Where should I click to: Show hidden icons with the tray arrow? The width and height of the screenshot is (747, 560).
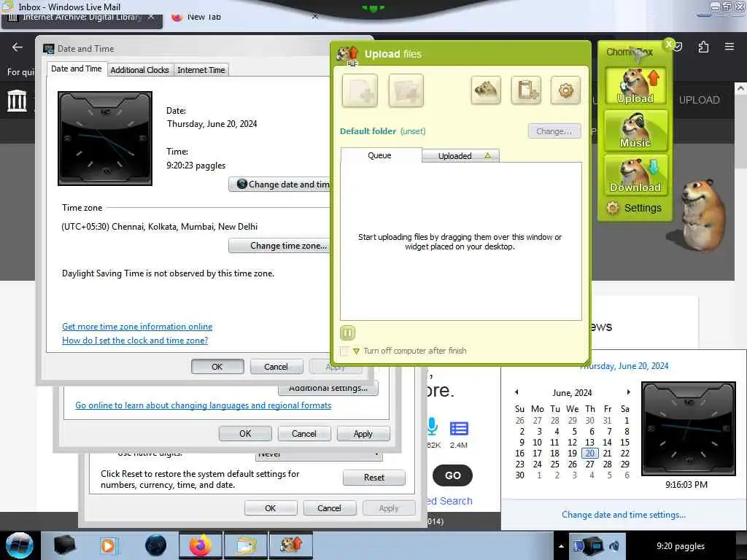click(561, 546)
